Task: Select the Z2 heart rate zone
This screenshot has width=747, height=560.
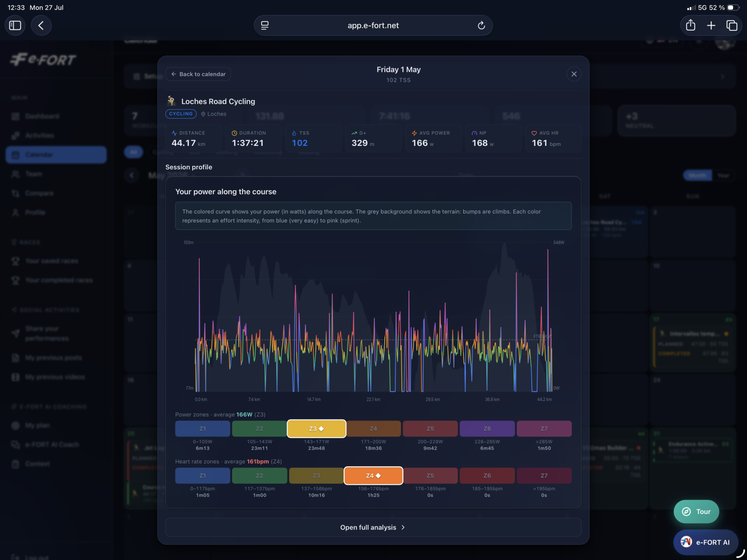Action: point(260,476)
